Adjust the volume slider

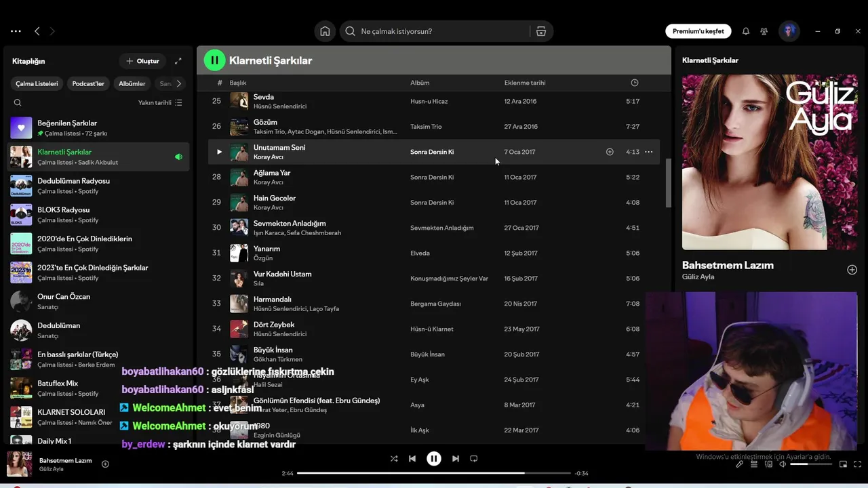click(x=811, y=464)
